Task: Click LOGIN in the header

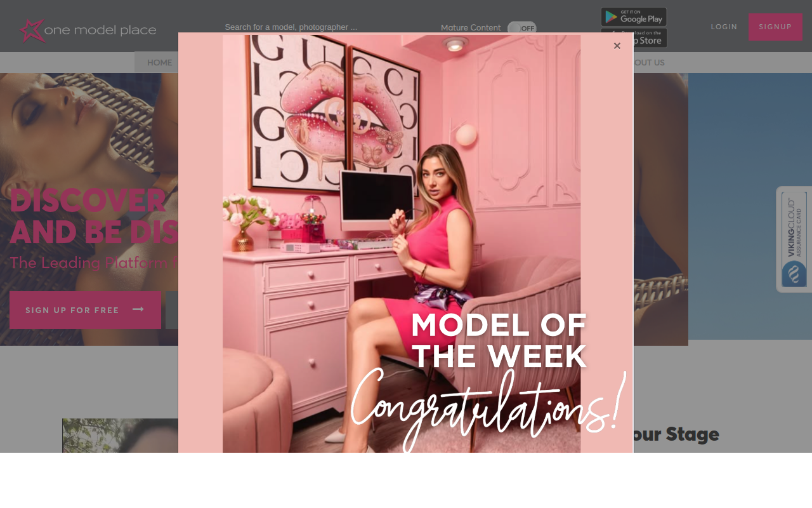Action: (724, 26)
